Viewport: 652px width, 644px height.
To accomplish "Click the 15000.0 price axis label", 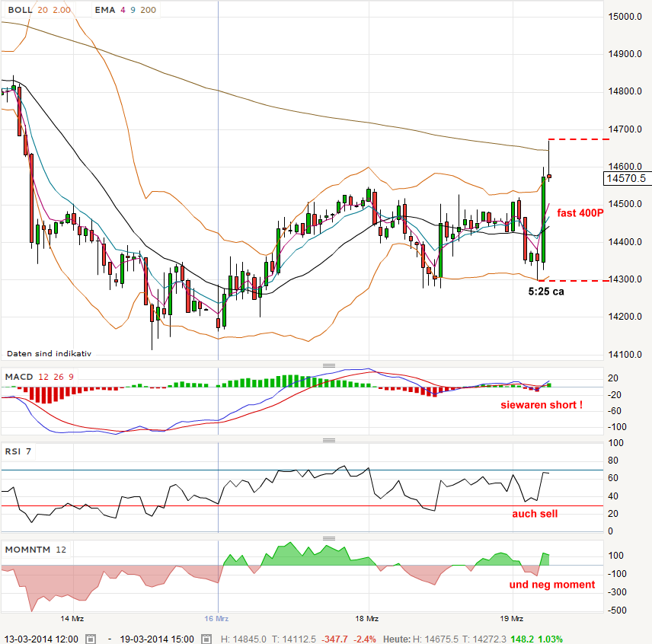I will (625, 17).
